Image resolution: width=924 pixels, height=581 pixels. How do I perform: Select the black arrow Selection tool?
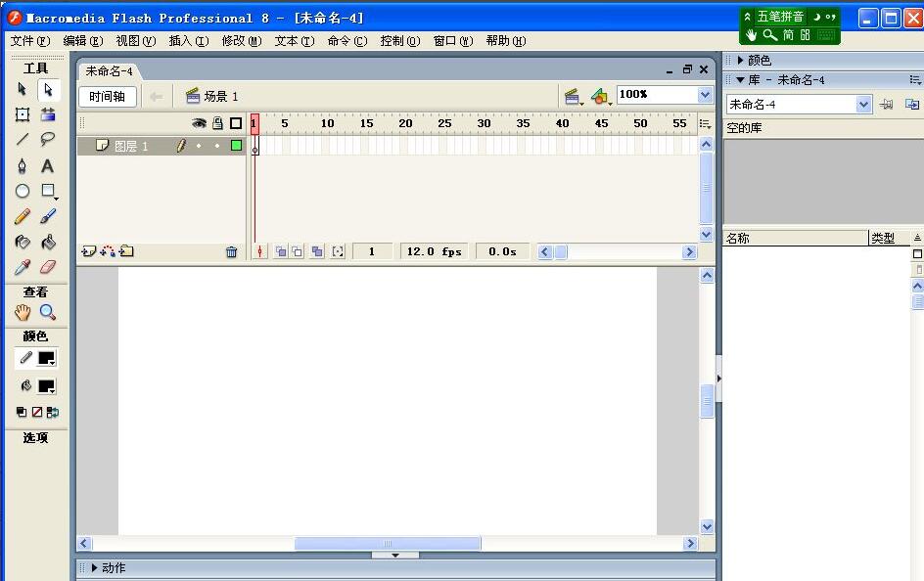pyautogui.click(x=23, y=89)
